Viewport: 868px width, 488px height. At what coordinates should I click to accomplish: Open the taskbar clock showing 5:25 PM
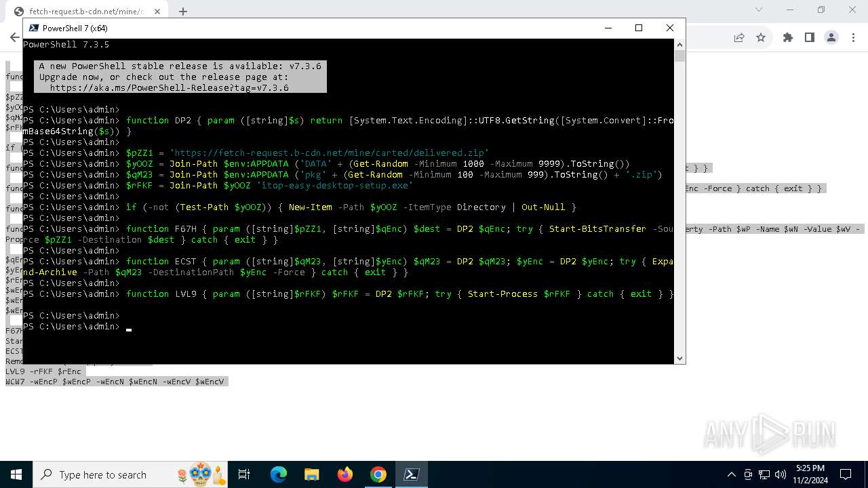click(810, 474)
